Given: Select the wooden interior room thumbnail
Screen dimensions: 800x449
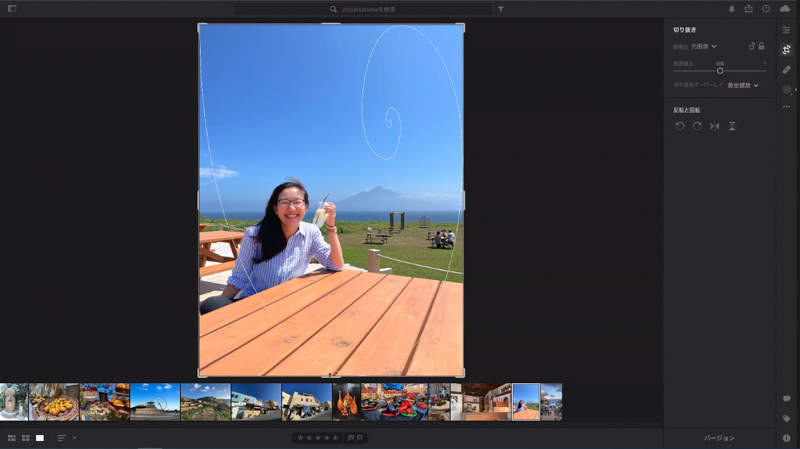Looking at the screenshot, I should (x=481, y=402).
